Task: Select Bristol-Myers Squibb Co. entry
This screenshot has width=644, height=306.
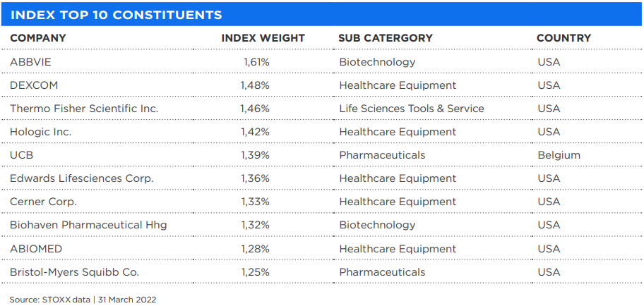Action: point(74,272)
